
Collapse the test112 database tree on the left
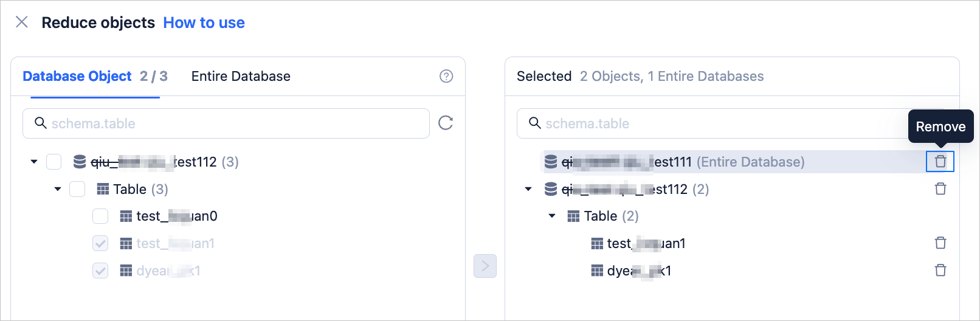tap(34, 162)
